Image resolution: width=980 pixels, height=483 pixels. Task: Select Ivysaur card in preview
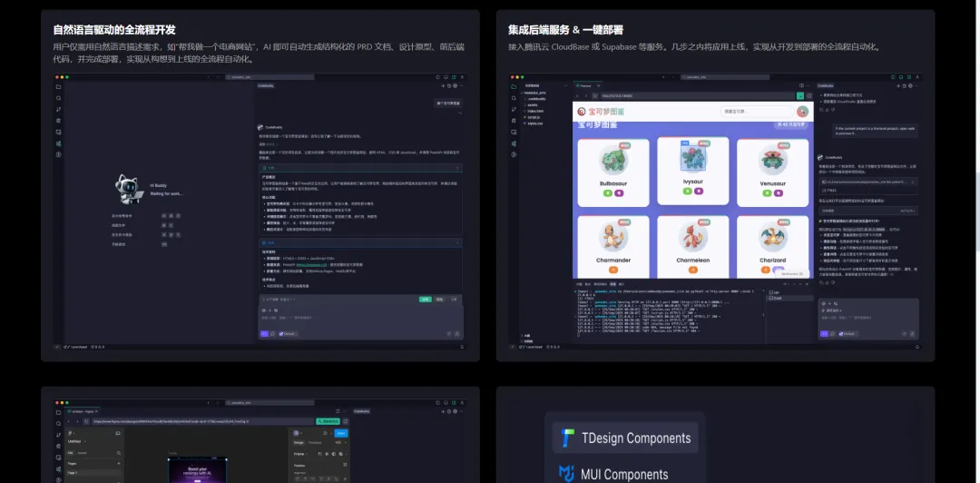(693, 171)
